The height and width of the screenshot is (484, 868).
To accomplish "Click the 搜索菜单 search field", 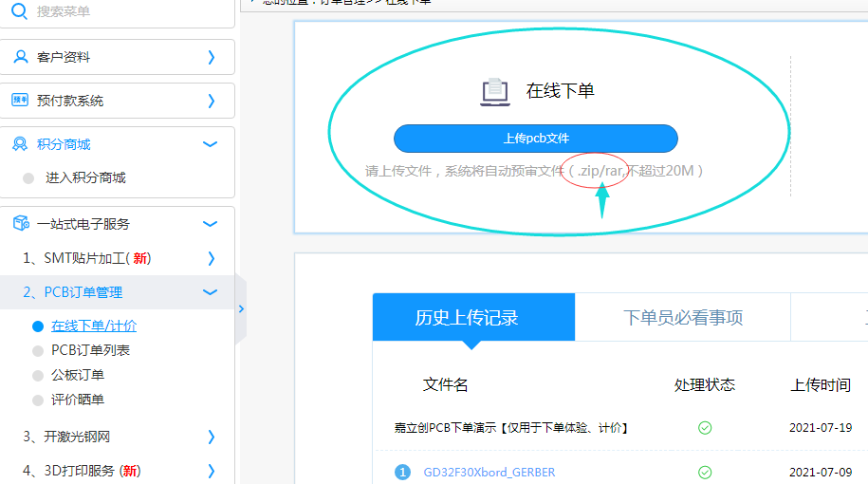I will coord(123,11).
